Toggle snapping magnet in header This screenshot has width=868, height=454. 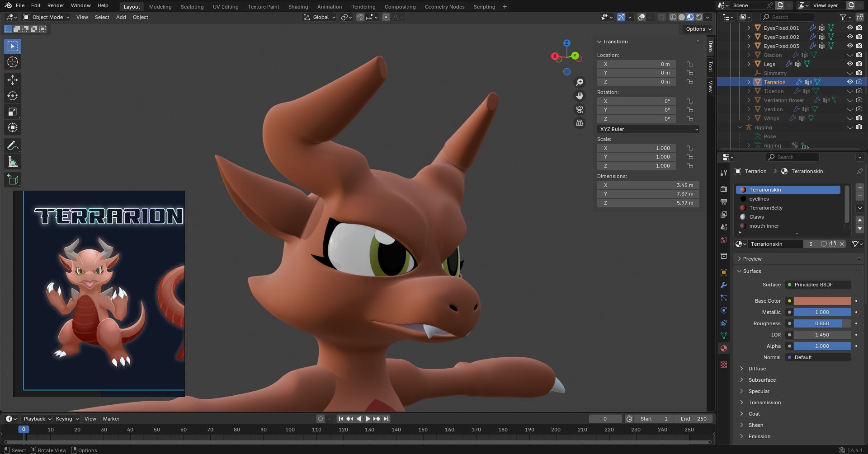click(x=360, y=17)
